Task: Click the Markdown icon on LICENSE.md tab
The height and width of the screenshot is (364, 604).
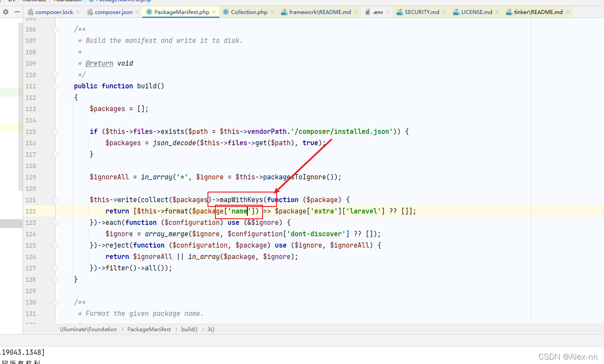Action: click(x=455, y=12)
